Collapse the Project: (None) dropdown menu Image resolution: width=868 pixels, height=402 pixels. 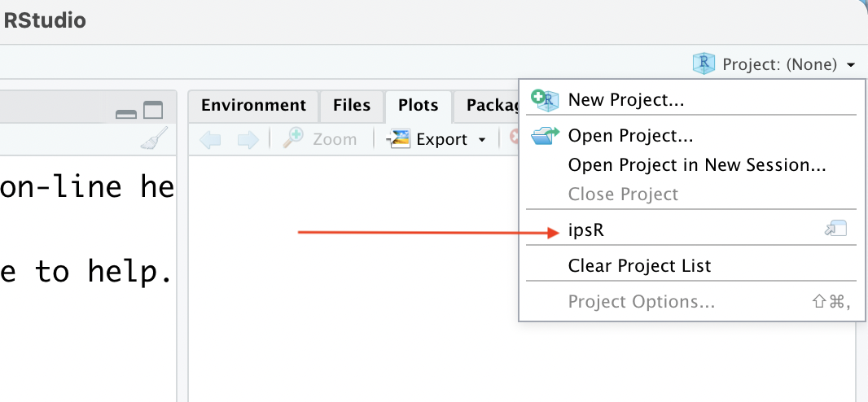850,64
